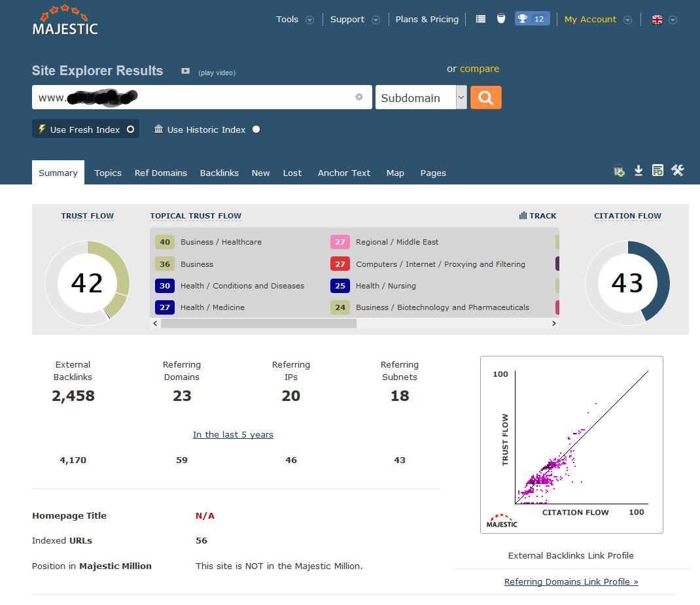Open Plans & Pricing
This screenshot has width=700, height=605.
pos(427,19)
